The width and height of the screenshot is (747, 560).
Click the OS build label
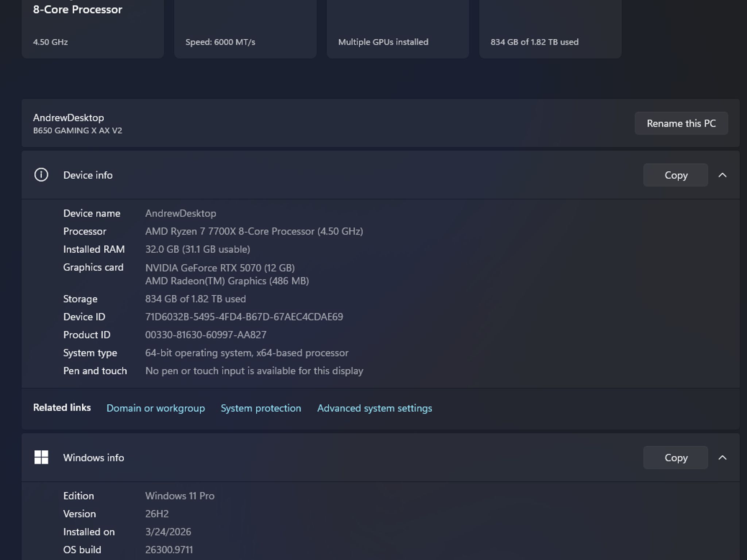82,549
